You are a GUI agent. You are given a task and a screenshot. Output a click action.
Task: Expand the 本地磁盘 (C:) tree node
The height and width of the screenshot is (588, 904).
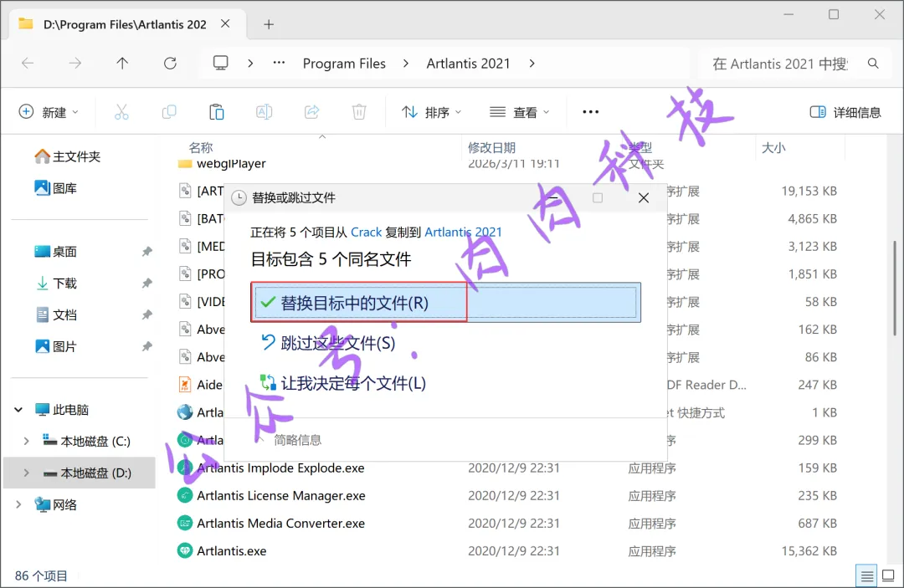(x=27, y=442)
